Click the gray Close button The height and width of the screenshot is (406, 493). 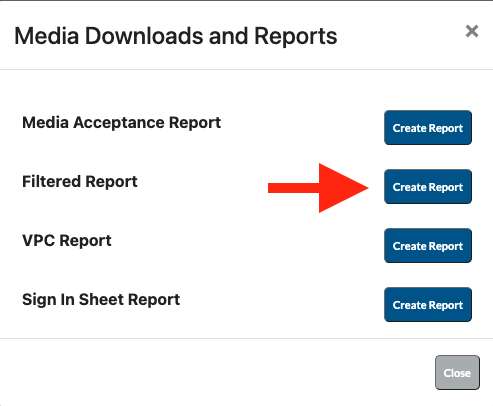pos(457,372)
